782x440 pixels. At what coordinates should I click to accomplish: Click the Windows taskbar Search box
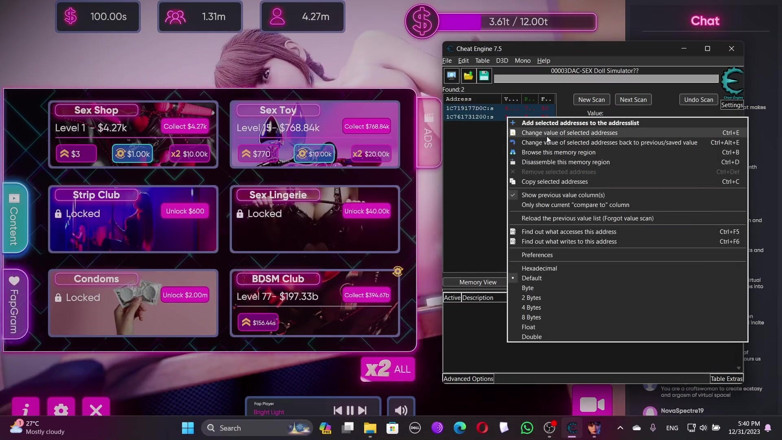[257, 428]
